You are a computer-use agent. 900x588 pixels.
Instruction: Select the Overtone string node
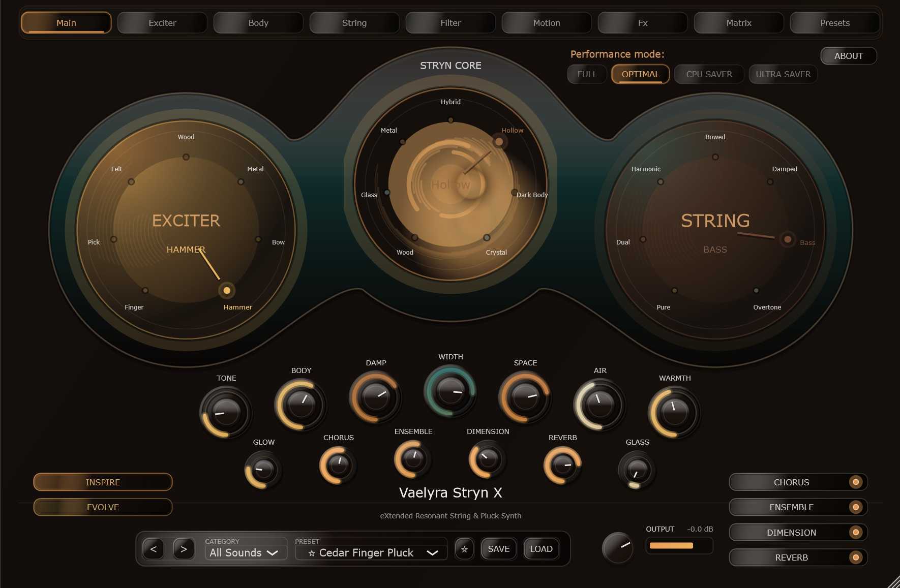coord(756,290)
